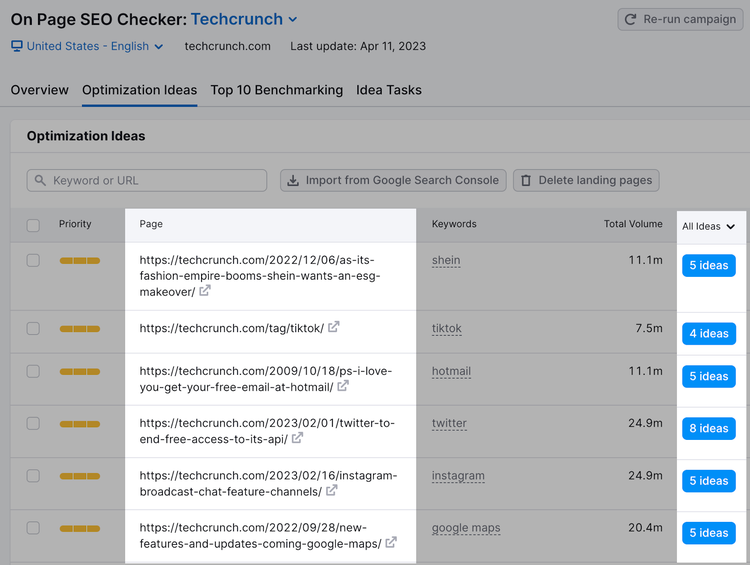This screenshot has height=565, width=750.
Task: Open 5 ideas for the shein page
Action: (x=709, y=266)
